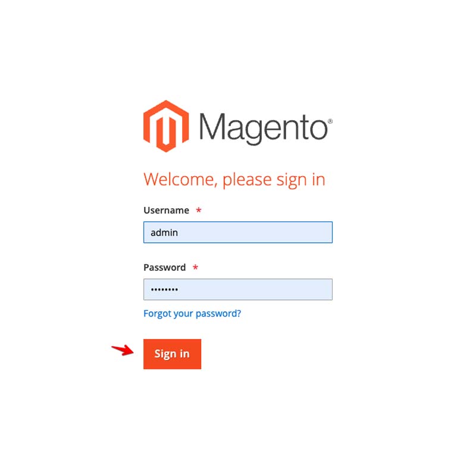The image size is (476, 476).
Task: Place cursor after the admin text in Username
Action: coord(179,233)
